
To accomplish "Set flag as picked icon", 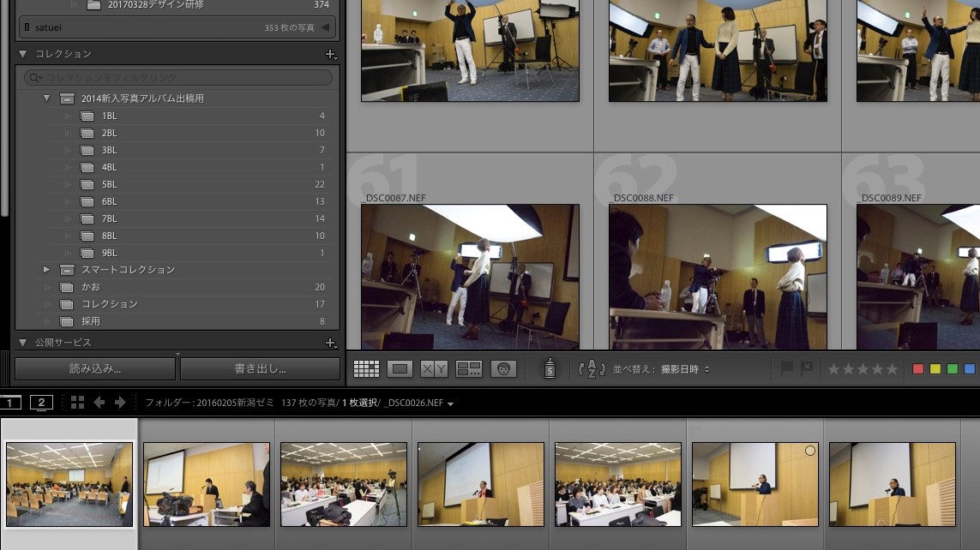I will point(787,368).
